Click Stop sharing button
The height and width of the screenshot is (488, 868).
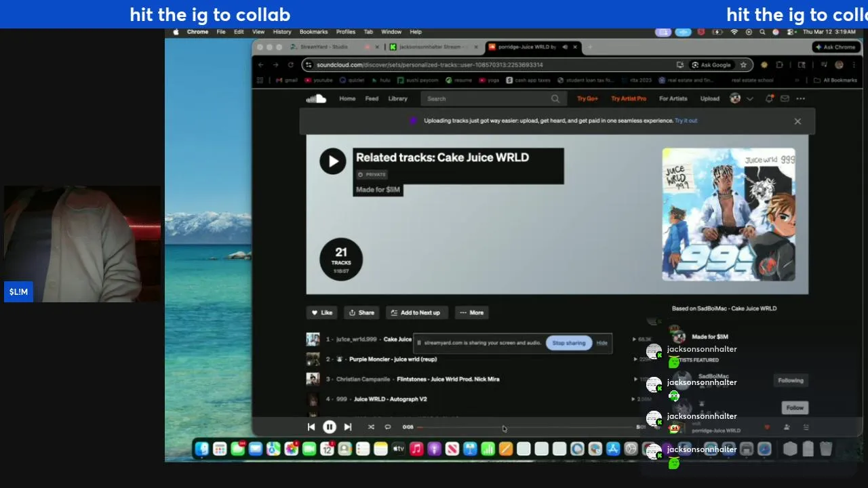pyautogui.click(x=568, y=343)
